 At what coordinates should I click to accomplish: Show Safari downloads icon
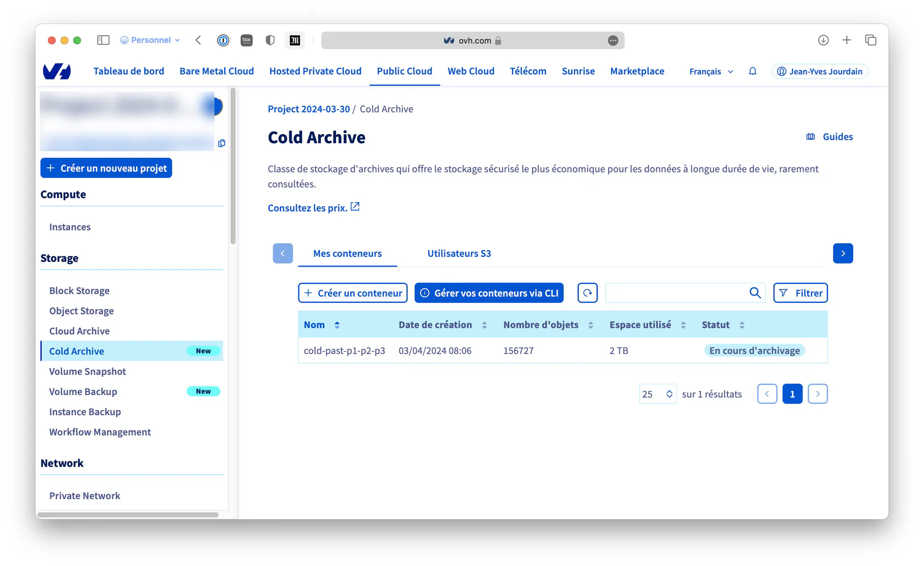[x=823, y=40]
